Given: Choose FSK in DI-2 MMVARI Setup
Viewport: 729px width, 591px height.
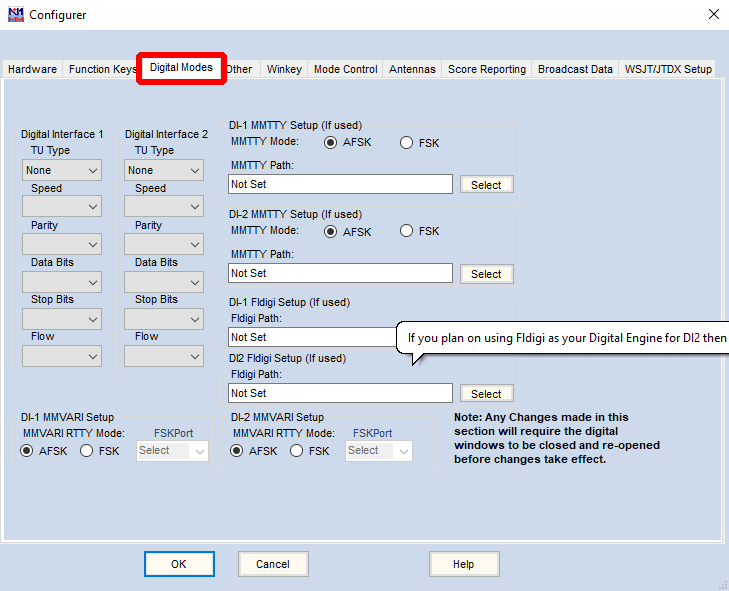Looking at the screenshot, I should tap(297, 451).
